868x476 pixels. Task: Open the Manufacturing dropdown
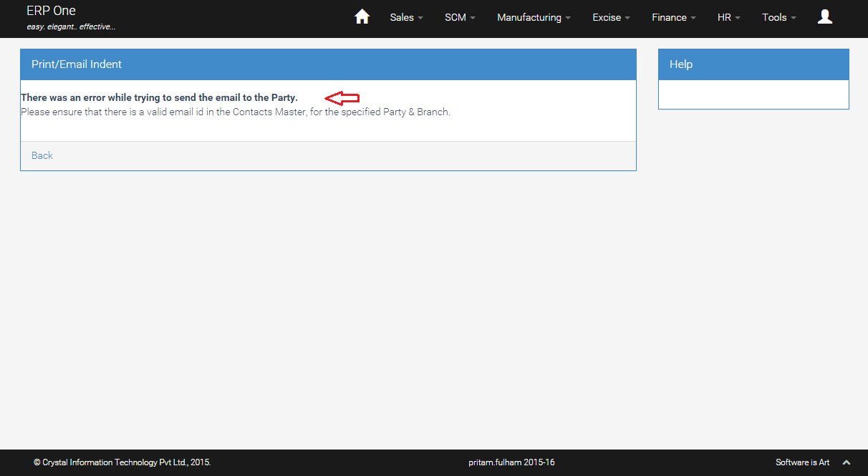point(529,17)
